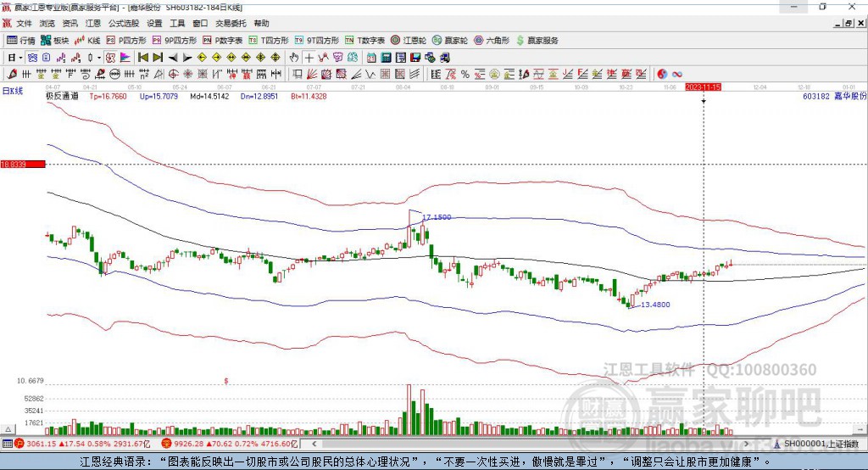
Task: Click the 18.8339 price marker
Action: click(x=23, y=164)
